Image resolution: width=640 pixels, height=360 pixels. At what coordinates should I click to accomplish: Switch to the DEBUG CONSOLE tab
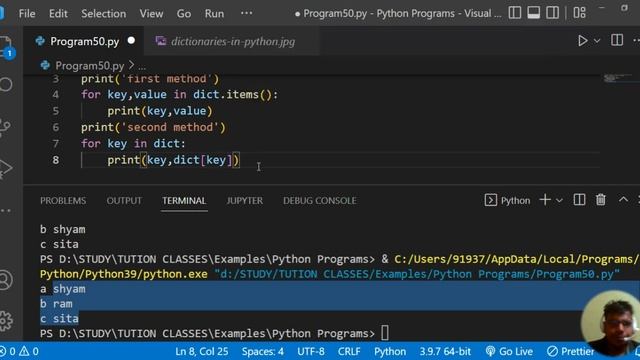(320, 201)
